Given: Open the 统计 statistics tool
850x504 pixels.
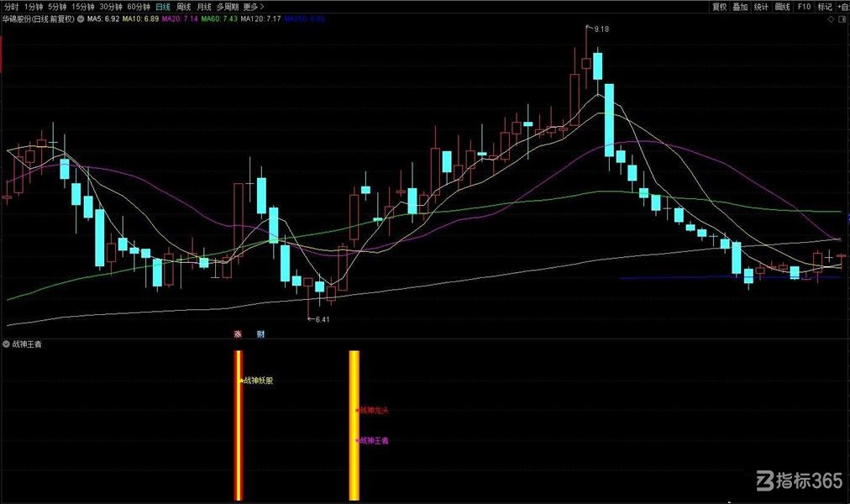Looking at the screenshot, I should pyautogui.click(x=761, y=7).
